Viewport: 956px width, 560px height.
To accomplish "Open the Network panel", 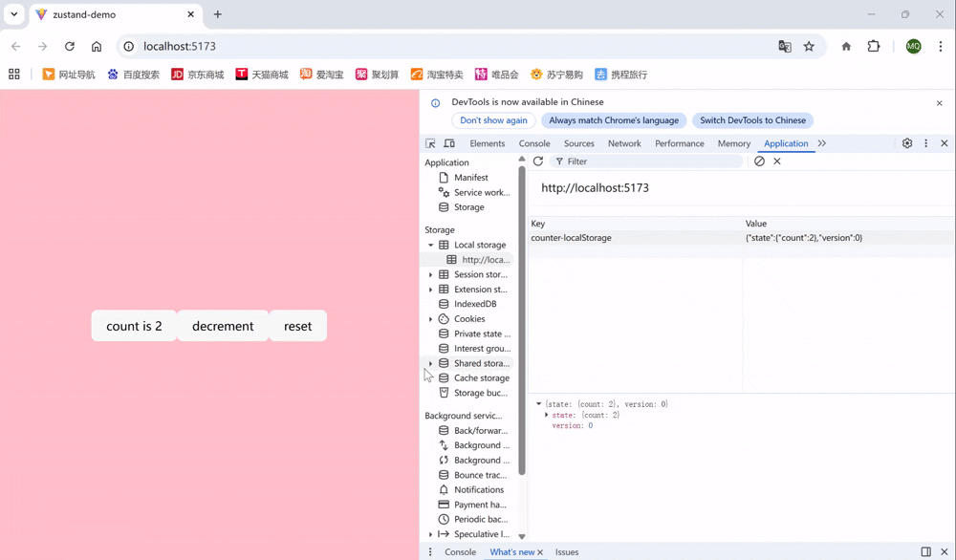I will (624, 142).
